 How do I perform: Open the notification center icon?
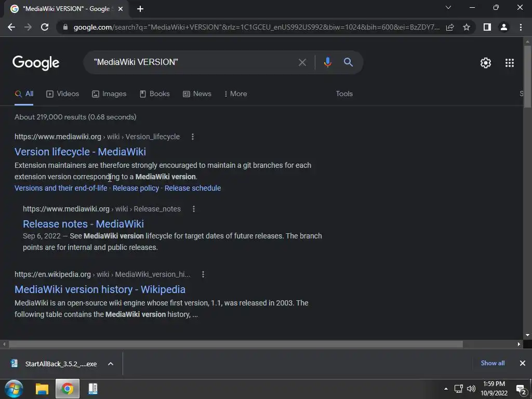point(521,389)
